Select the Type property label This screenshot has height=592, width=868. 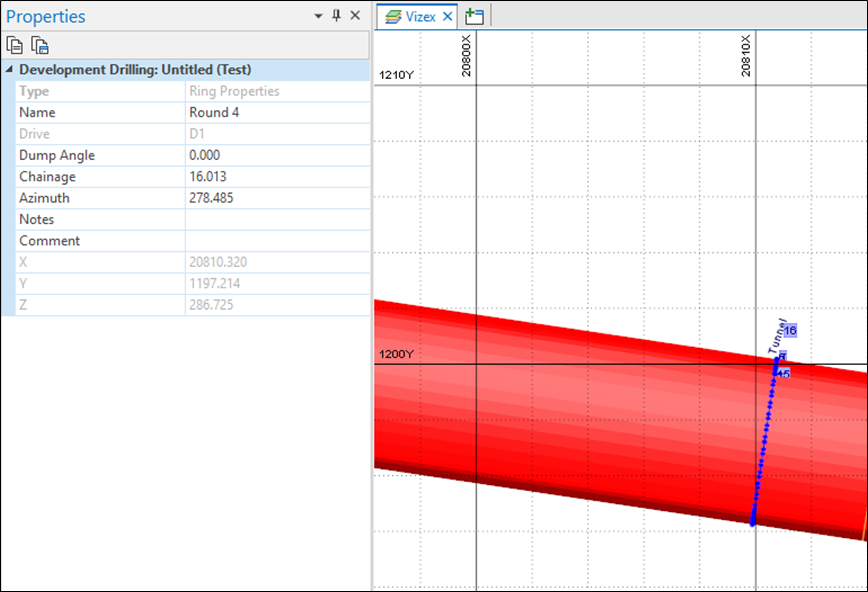click(34, 91)
